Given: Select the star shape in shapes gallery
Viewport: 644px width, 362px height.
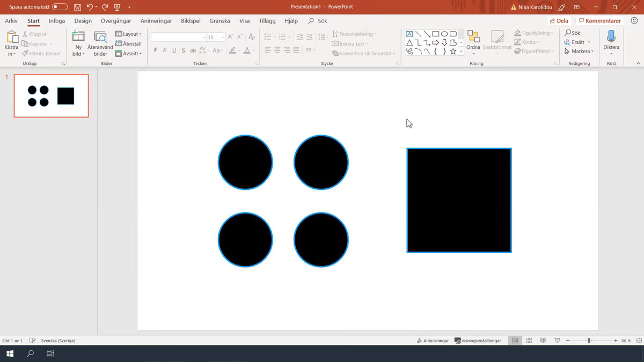Looking at the screenshot, I should tap(453, 51).
